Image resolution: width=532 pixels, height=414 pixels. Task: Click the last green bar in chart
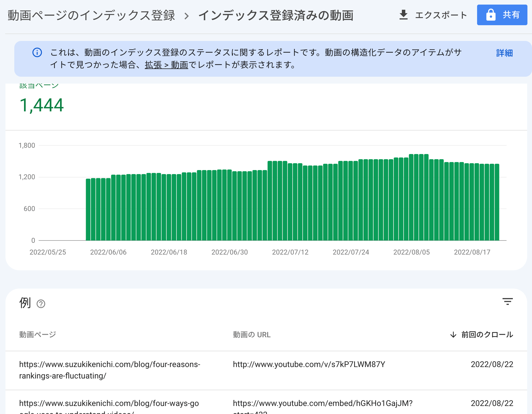(x=497, y=202)
